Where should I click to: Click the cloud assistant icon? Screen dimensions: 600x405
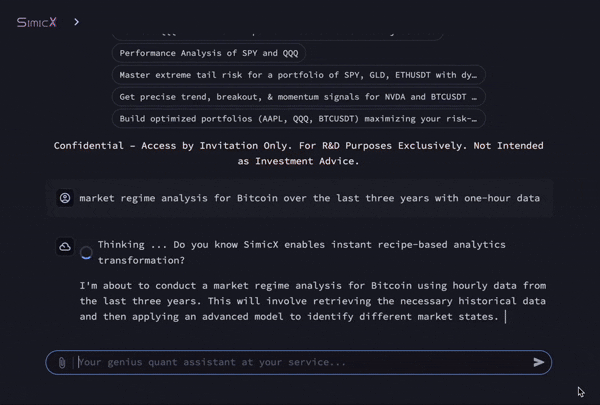tap(65, 246)
